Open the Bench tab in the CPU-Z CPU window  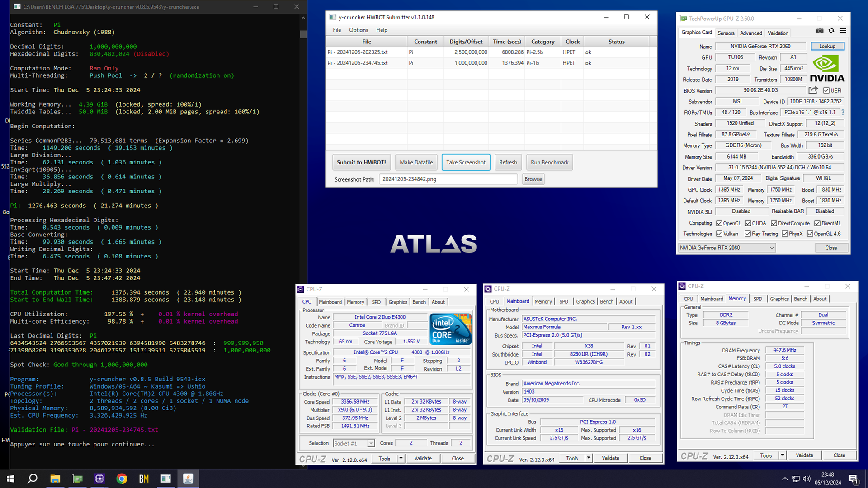[x=419, y=302]
